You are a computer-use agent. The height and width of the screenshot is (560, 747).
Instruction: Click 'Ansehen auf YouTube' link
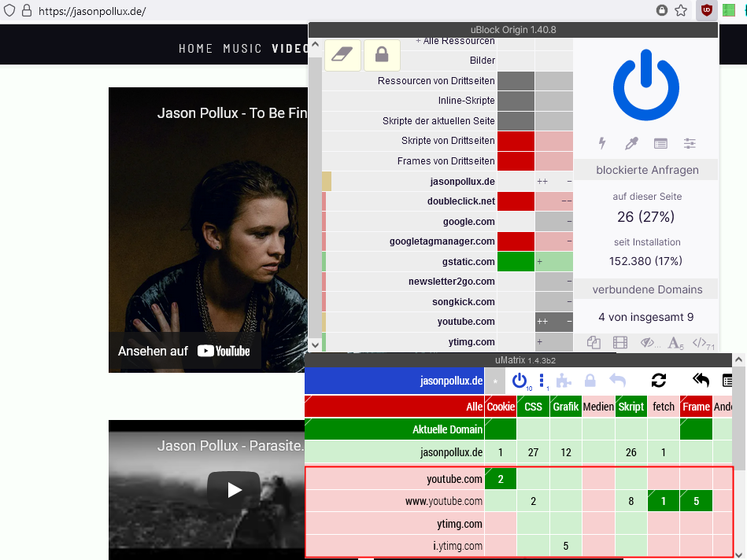[x=184, y=351]
